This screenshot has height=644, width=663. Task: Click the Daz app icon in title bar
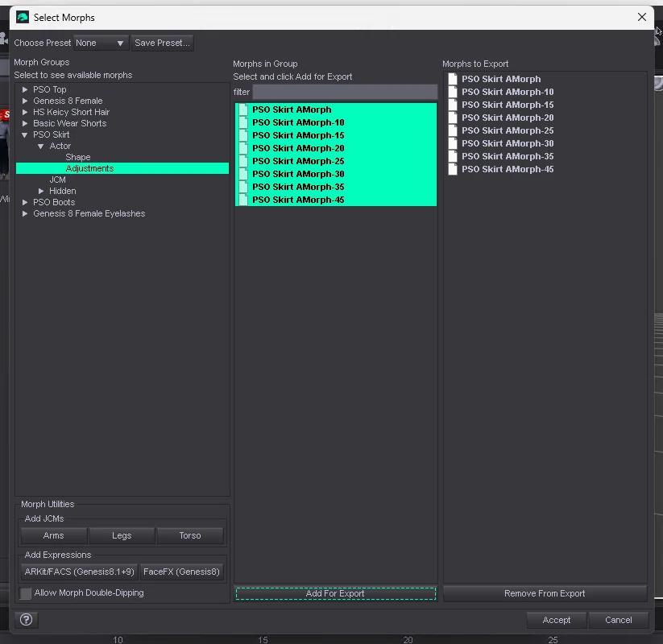pyautogui.click(x=22, y=18)
